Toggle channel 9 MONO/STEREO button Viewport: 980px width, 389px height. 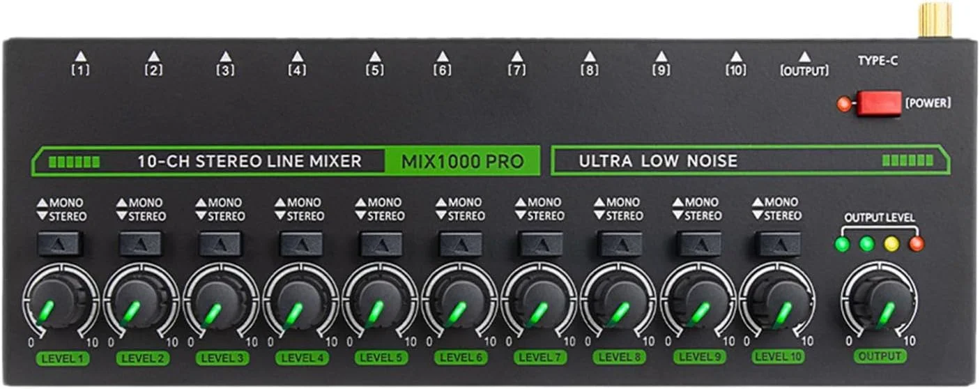point(700,244)
